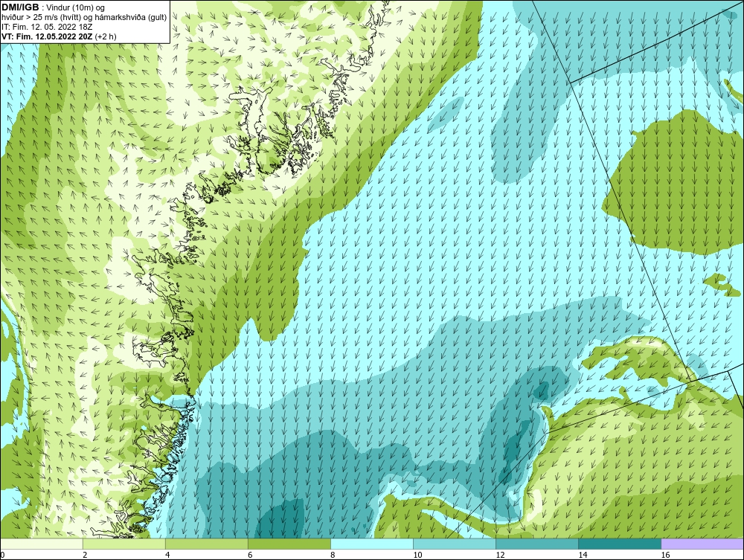Click the 12–14 m/s teal swatch
The width and height of the screenshot is (744, 560).
click(537, 544)
